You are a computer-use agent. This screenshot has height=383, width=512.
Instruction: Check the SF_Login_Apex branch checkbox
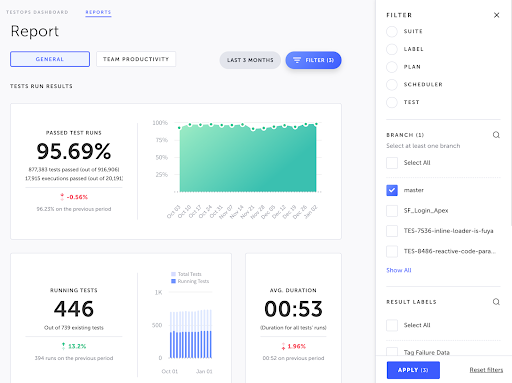tap(392, 211)
